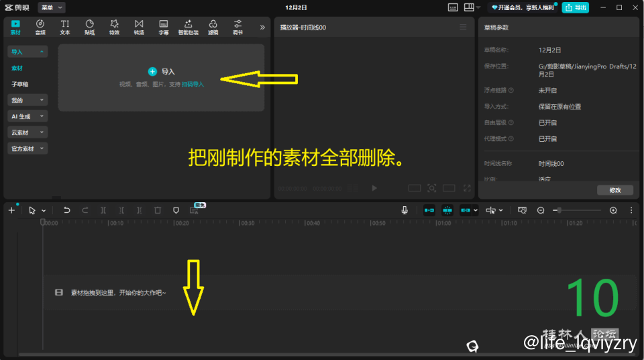
Task: Open the 转场 (Transitions) panel
Action: (x=139, y=27)
